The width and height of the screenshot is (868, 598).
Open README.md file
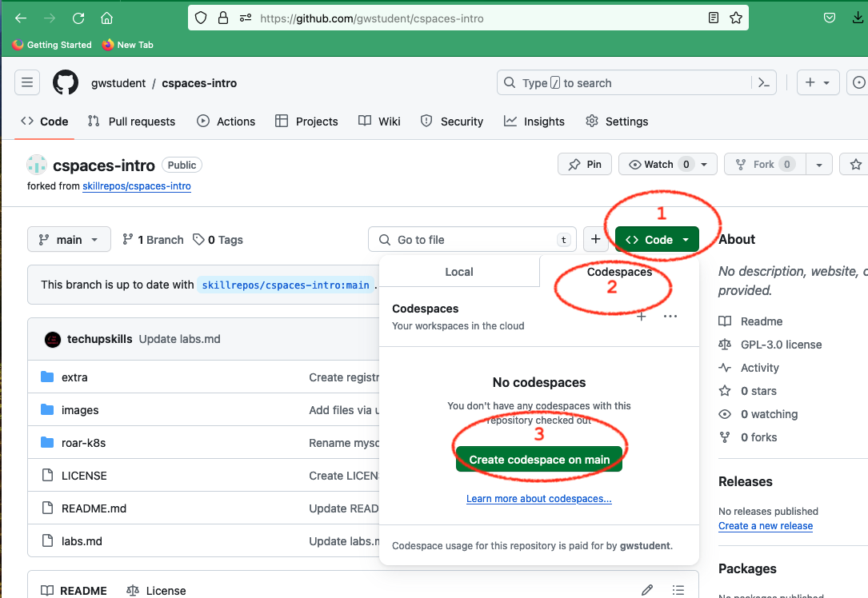[94, 508]
